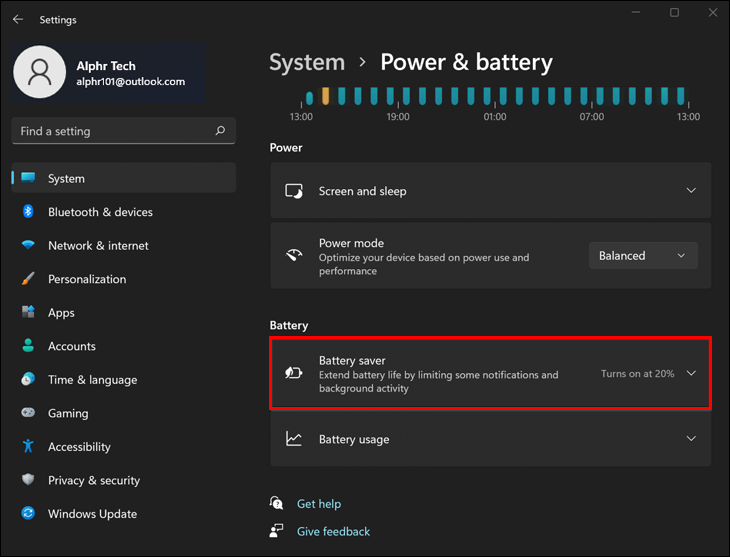This screenshot has width=730, height=557.
Task: Click the Accessibility person icon
Action: click(x=28, y=447)
